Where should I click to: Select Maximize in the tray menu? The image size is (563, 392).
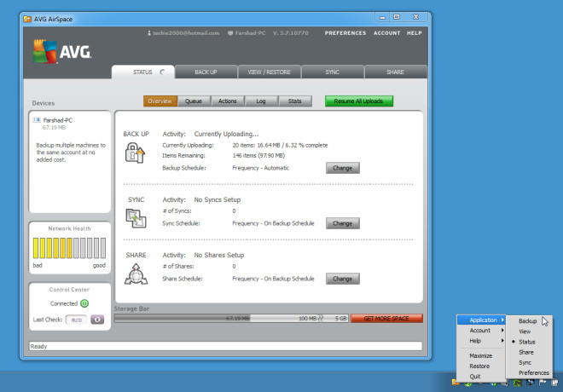481,355
